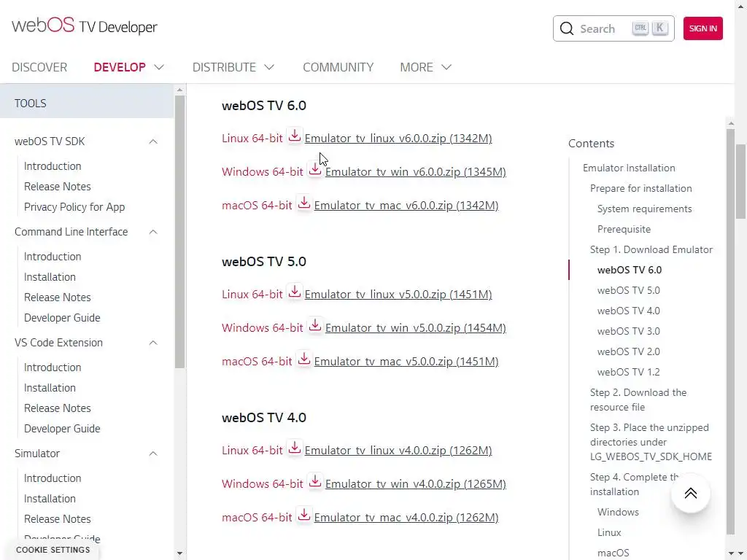Jump to webOS TV 5.0 in Contents
This screenshot has height=560, width=747.
click(628, 290)
